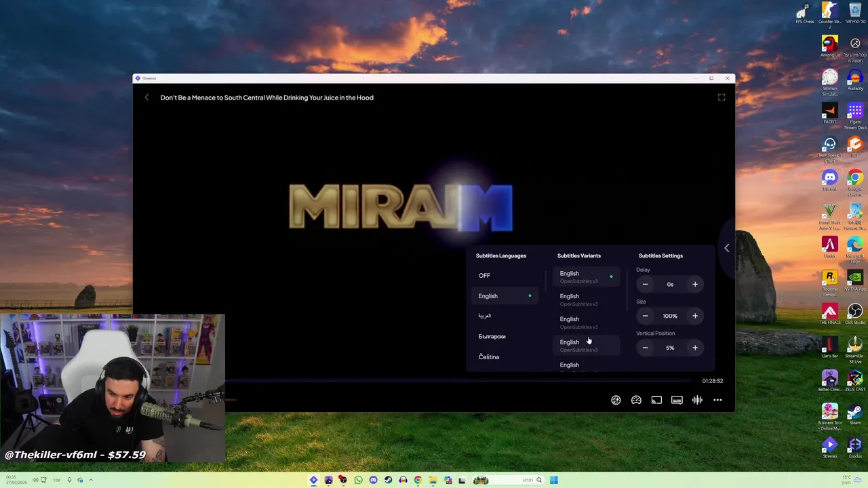Viewport: 868px width, 488px height.
Task: Decrease subtitle delay
Action: point(645,285)
